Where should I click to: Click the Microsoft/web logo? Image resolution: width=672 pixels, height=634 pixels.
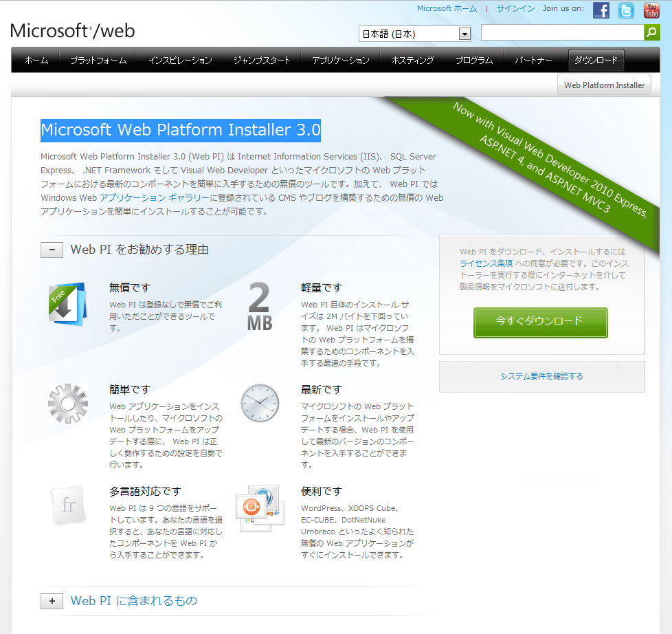click(72, 31)
